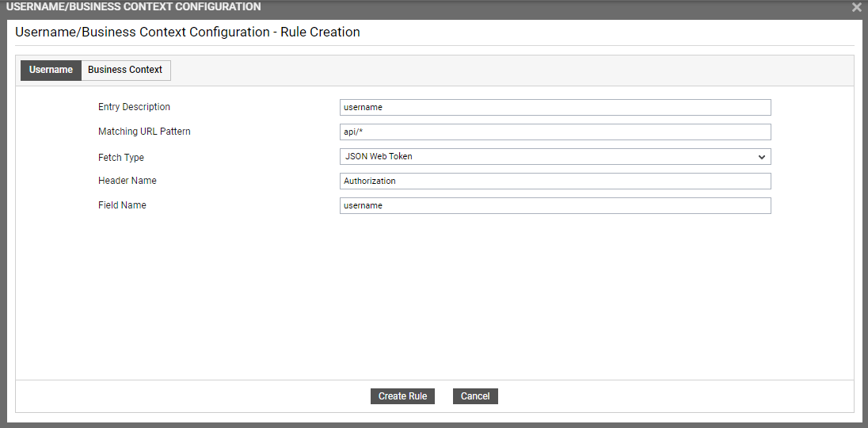Click the chevron arrow beside JSON Web Token
This screenshot has width=868, height=428.
[x=762, y=157]
